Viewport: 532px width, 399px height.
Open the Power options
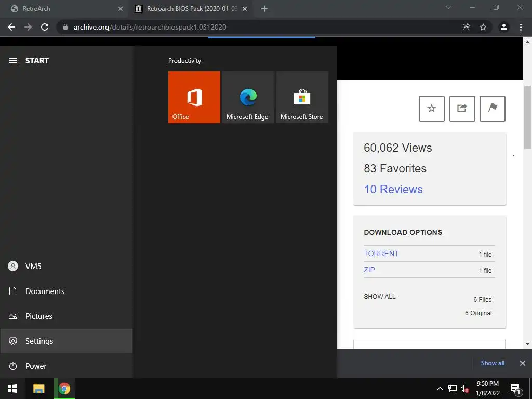coord(66,366)
